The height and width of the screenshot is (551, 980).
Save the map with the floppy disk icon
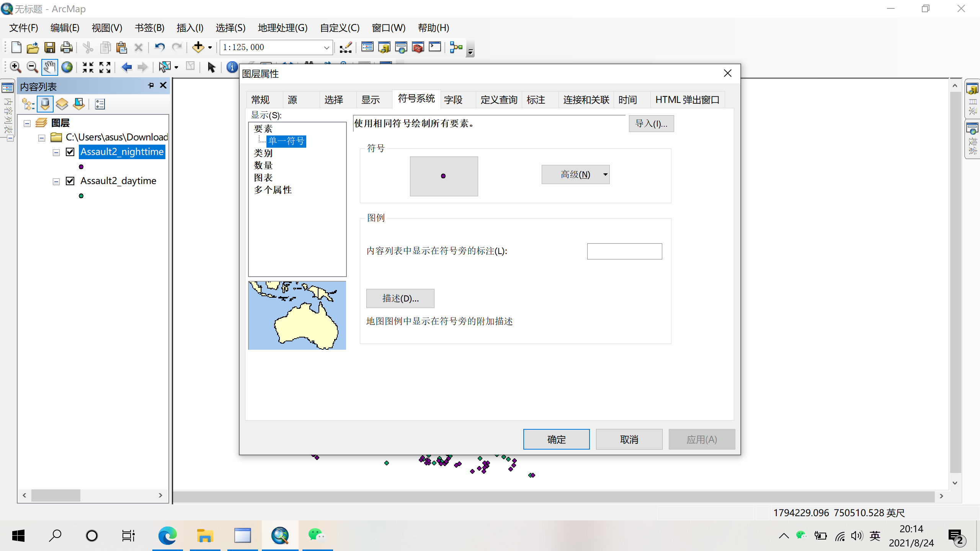click(x=49, y=47)
